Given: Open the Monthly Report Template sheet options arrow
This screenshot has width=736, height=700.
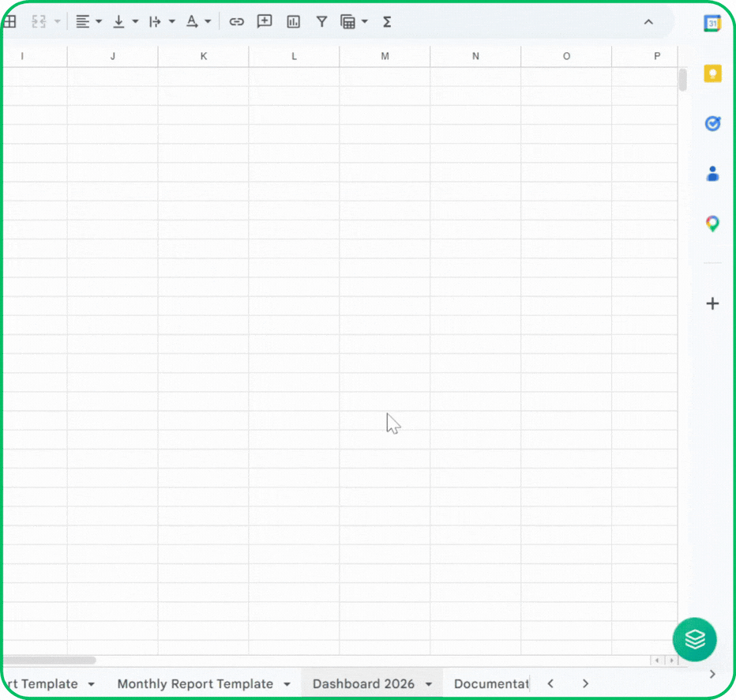Looking at the screenshot, I should pyautogui.click(x=287, y=683).
